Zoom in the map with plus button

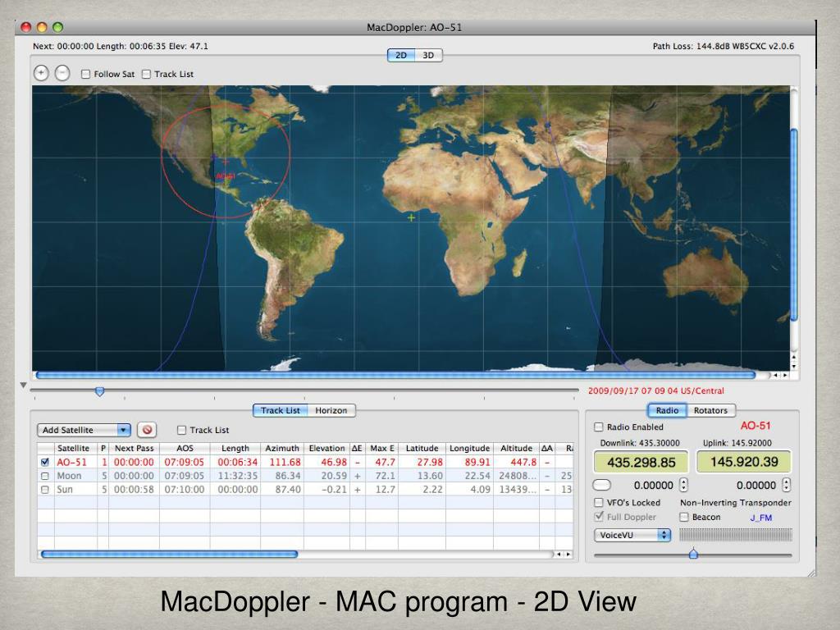click(41, 73)
